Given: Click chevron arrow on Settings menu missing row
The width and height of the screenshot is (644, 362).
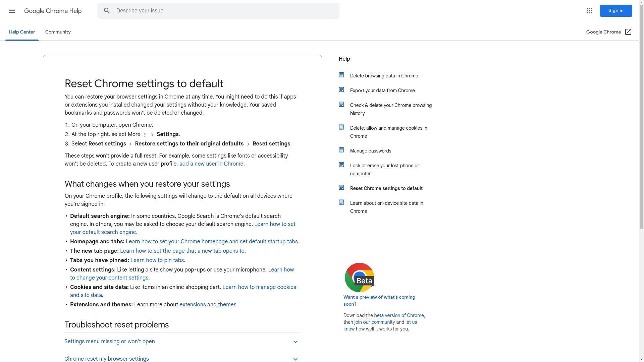Looking at the screenshot, I should [296, 342].
